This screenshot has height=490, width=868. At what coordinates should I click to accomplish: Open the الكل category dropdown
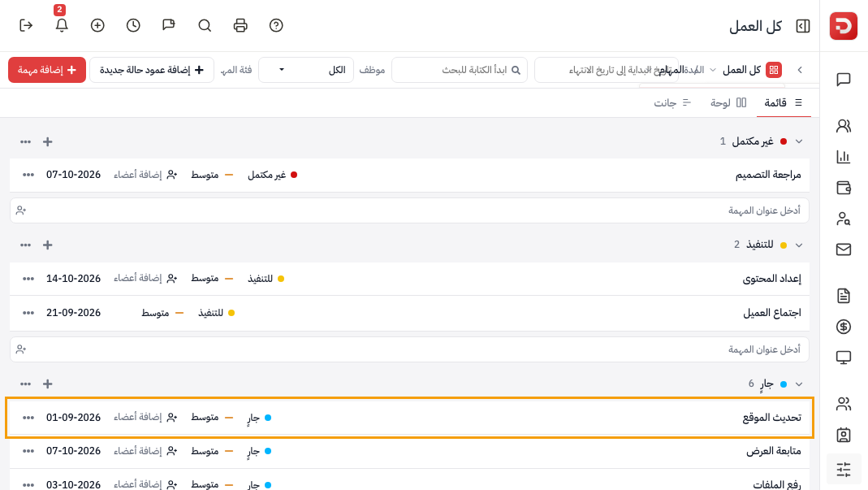pyautogui.click(x=306, y=70)
